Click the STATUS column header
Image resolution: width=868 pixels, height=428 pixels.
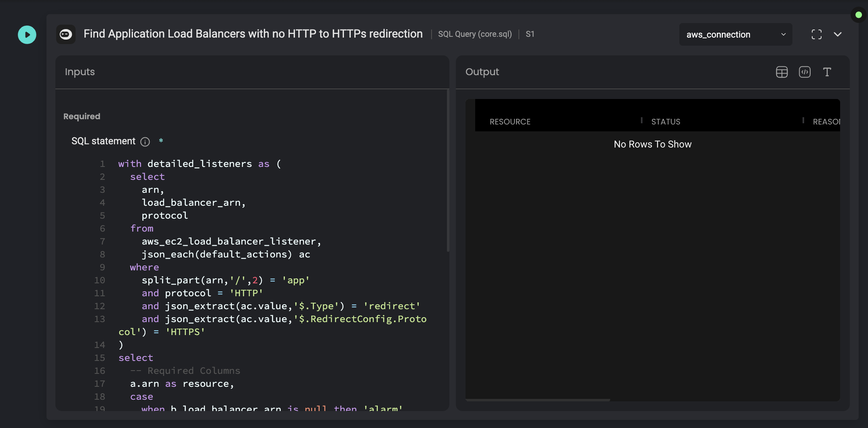pyautogui.click(x=666, y=122)
